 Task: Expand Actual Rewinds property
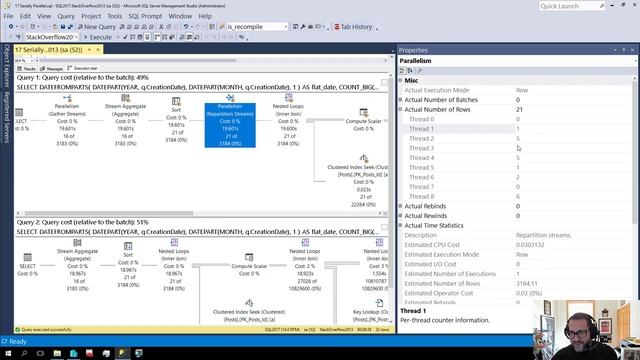[x=400, y=216]
